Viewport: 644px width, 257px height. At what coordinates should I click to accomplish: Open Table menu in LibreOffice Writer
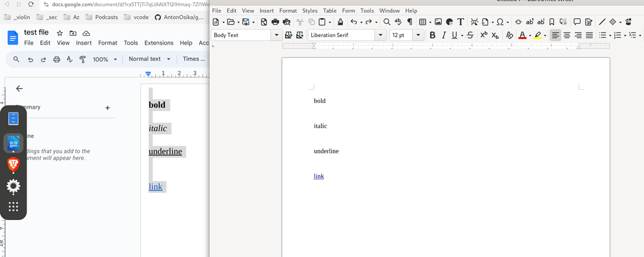coord(330,11)
